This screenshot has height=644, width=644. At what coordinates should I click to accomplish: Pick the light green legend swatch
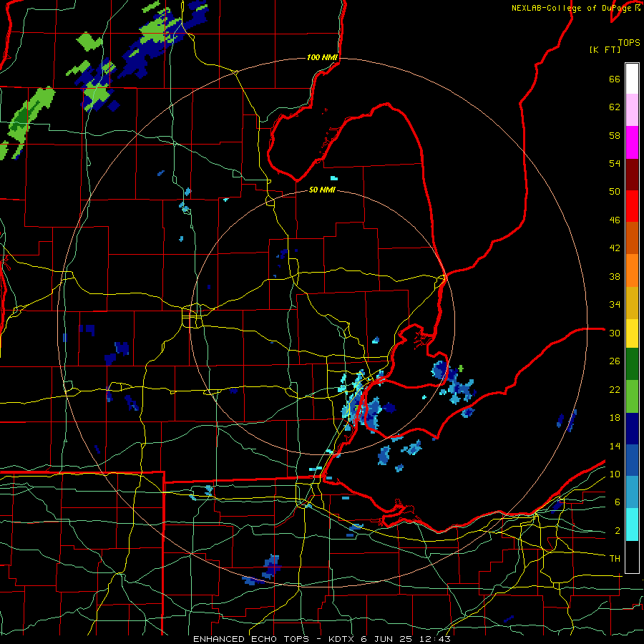[632, 396]
